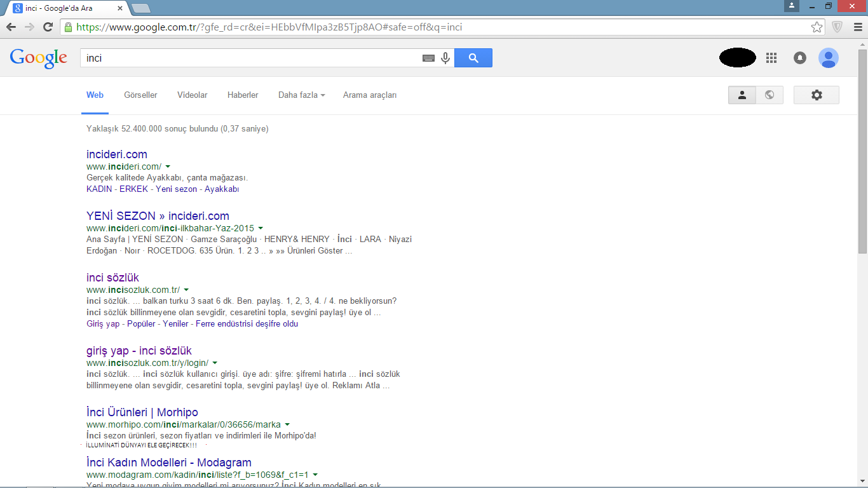The height and width of the screenshot is (488, 868).
Task: Switch to Görseller tab
Action: (x=140, y=95)
